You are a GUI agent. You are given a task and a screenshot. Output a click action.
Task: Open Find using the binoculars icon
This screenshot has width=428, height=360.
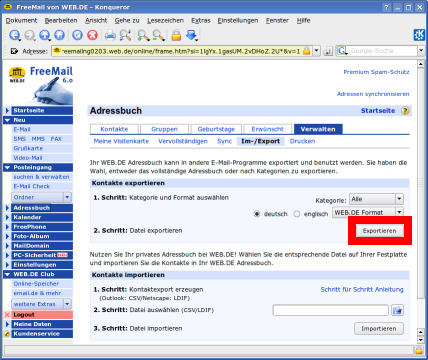125,35
